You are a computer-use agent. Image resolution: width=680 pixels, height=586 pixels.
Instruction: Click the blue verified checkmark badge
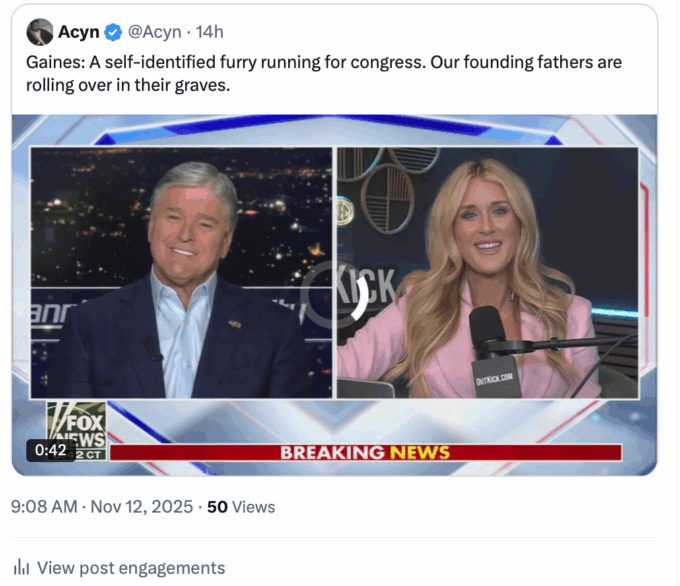[113, 32]
